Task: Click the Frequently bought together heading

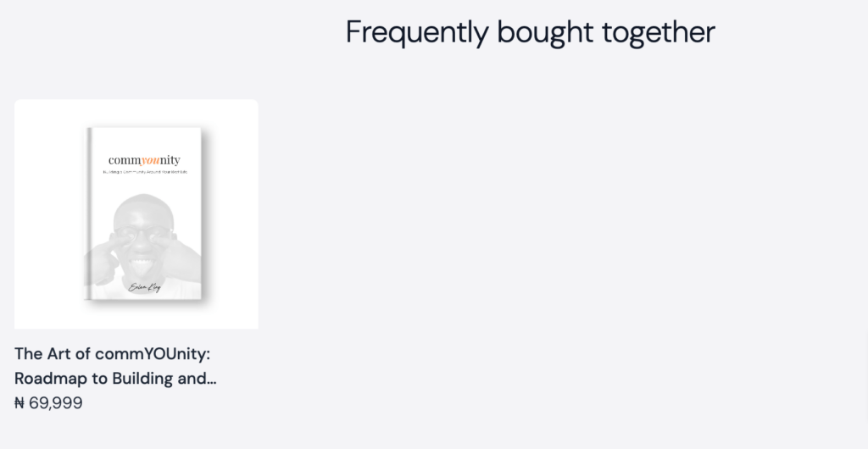Action: pos(530,32)
